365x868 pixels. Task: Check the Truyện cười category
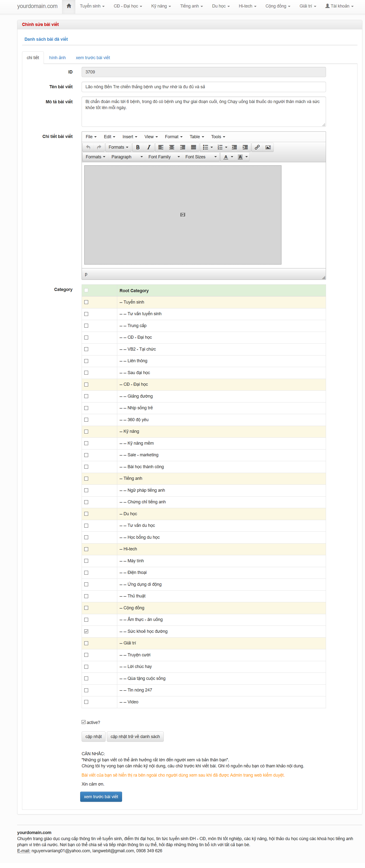pyautogui.click(x=86, y=655)
